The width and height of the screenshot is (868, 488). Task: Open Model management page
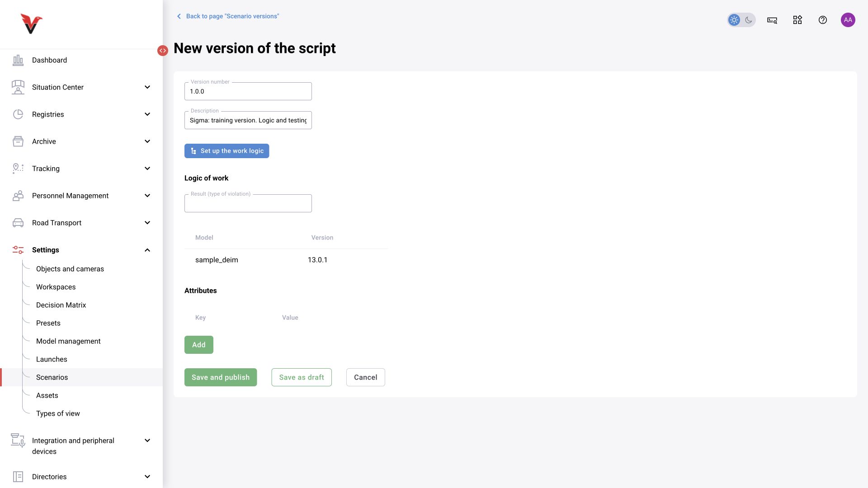(x=68, y=341)
